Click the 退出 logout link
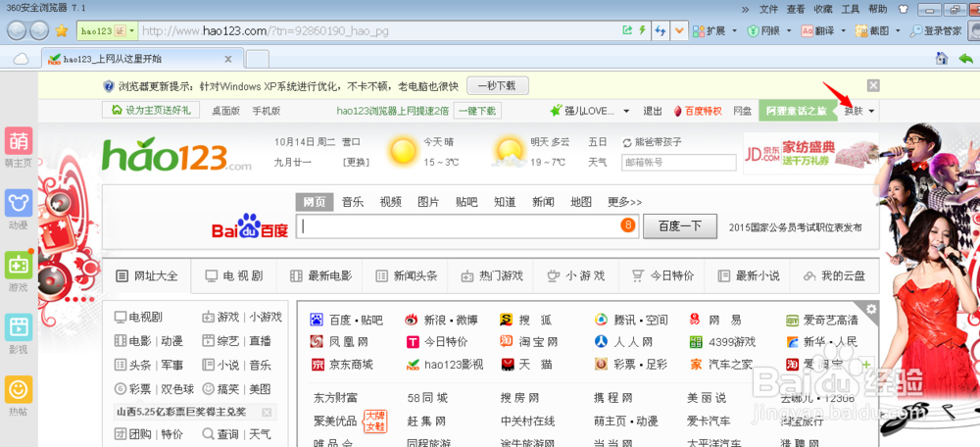 click(653, 112)
